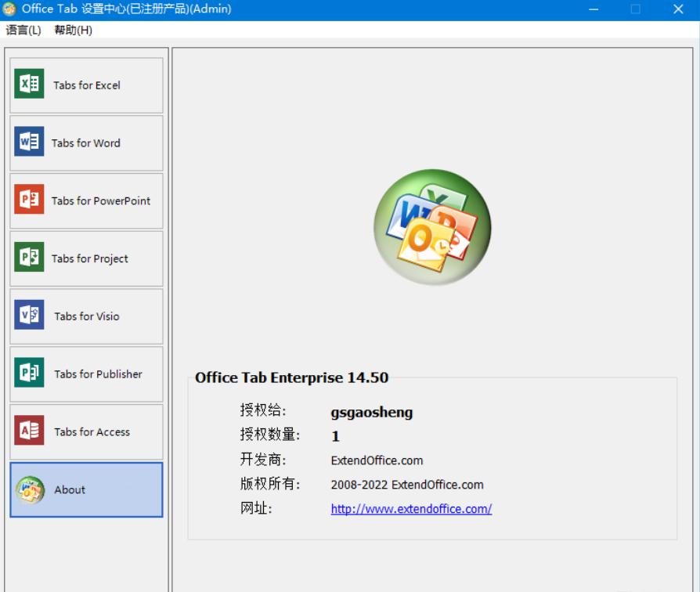Open the 帮助(H) help menu
The image size is (700, 592).
pyautogui.click(x=74, y=30)
